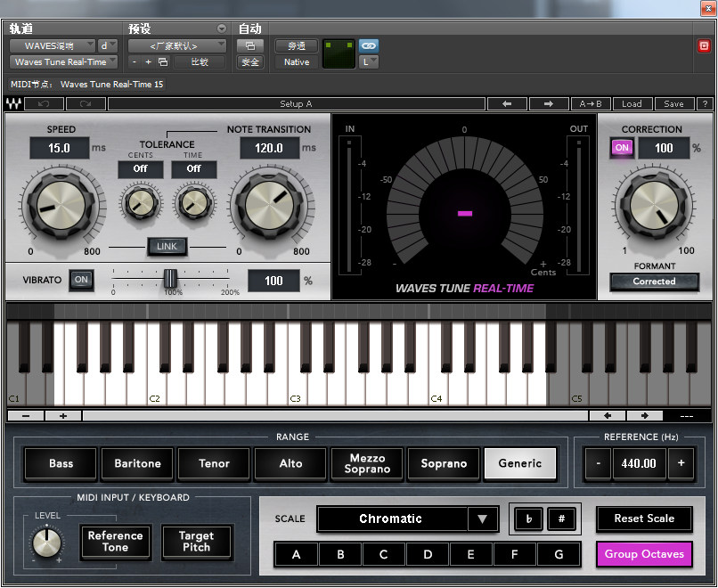Select the next preset with the plus button

point(149,61)
